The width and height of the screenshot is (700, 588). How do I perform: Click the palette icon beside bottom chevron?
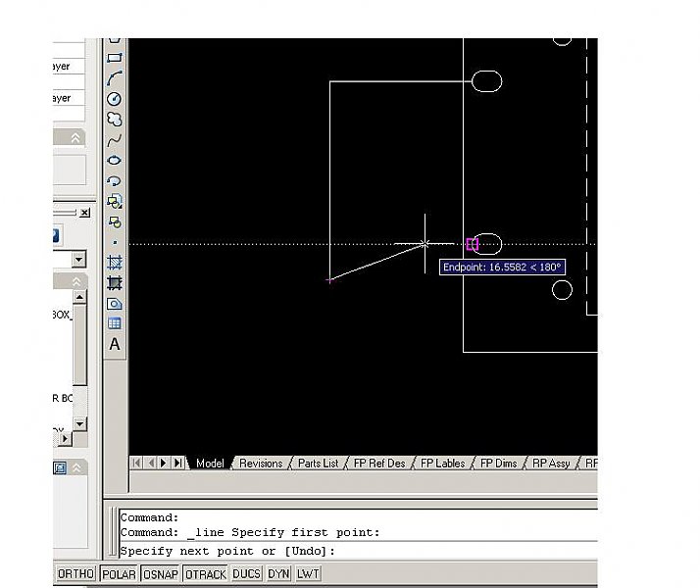click(x=60, y=467)
